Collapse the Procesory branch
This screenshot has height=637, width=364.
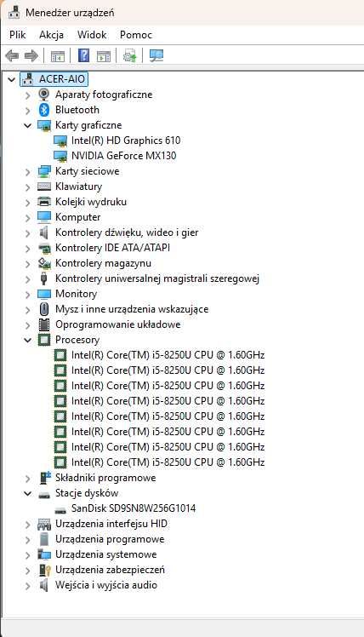[27, 340]
